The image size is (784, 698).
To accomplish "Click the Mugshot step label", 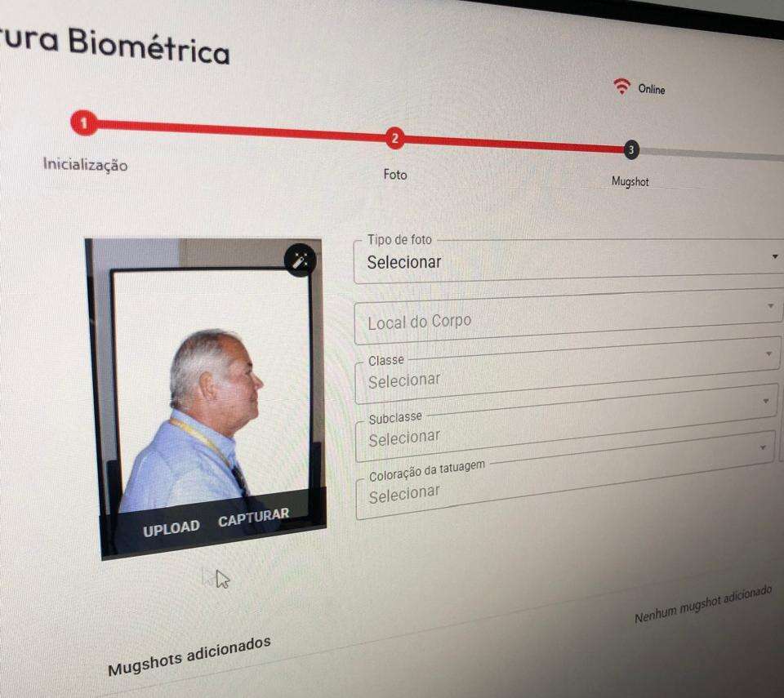I will click(x=630, y=181).
